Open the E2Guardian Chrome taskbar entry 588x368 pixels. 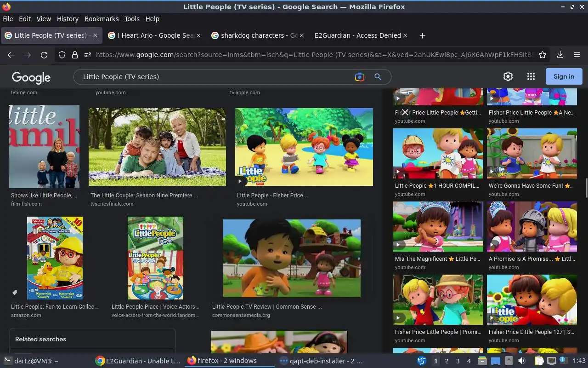coord(138,361)
